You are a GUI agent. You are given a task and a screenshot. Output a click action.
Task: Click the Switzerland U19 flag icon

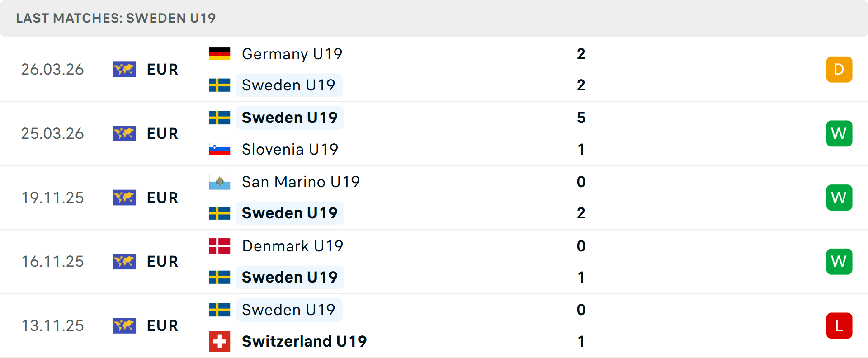220,341
